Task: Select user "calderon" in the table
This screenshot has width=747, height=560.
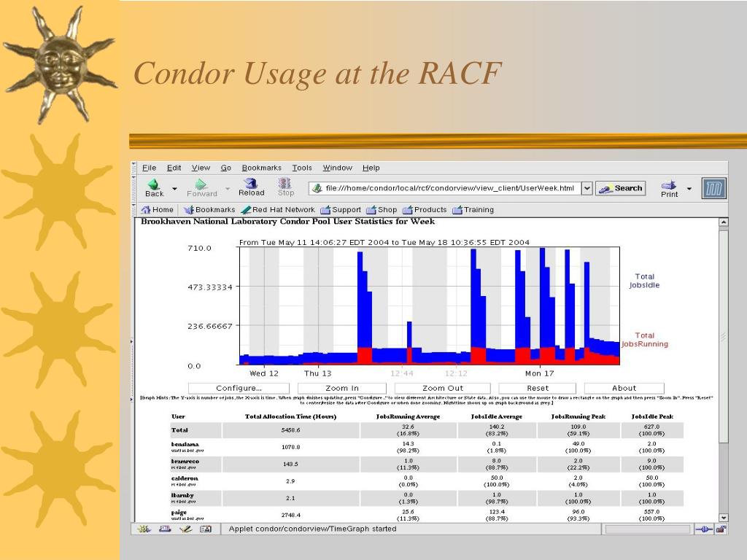Action: coord(185,478)
